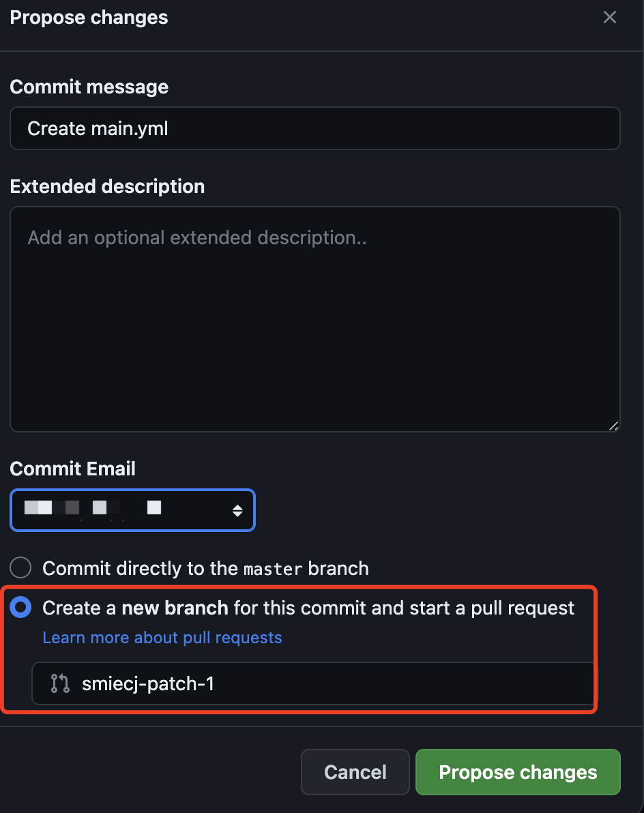This screenshot has height=813, width=644.
Task: Select Commit directly to the master branch radio
Action: coord(20,567)
